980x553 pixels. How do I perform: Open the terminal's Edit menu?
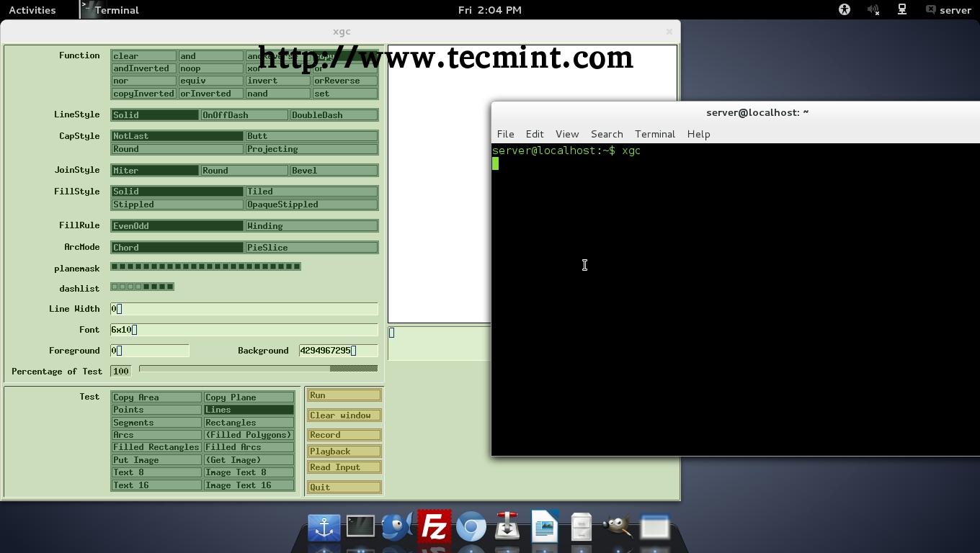(535, 134)
